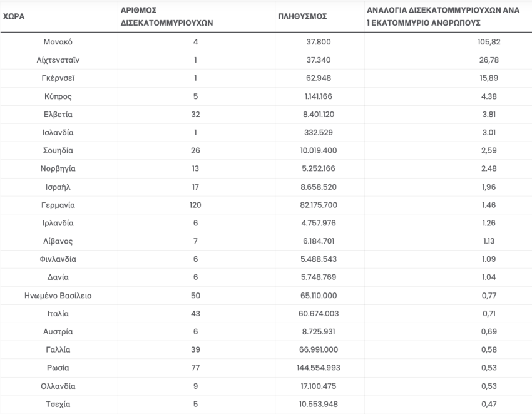Select the ratio value 105,82
532x414 pixels.
coord(489,42)
